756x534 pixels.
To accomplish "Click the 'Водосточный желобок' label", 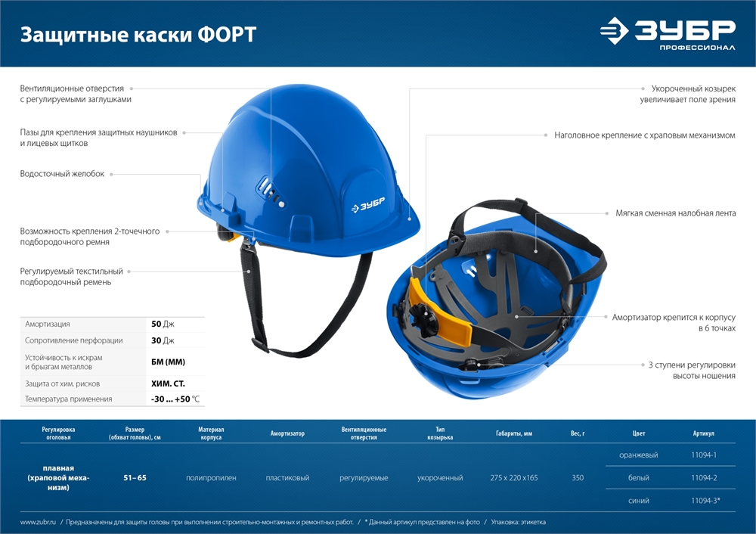I will [x=62, y=174].
